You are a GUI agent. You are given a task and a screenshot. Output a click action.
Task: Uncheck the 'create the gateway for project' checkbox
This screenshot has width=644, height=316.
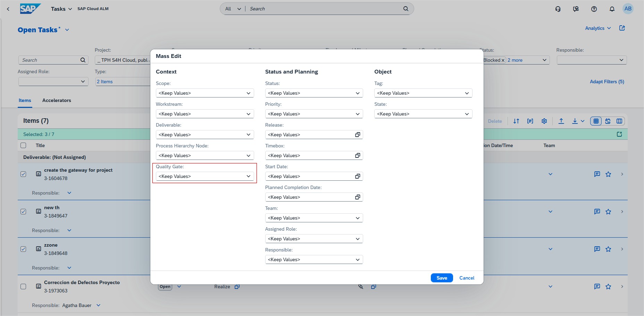pos(23,174)
